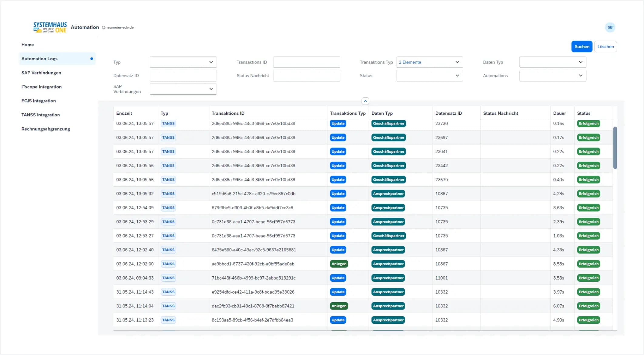Click Datensatz ID 23675
This screenshot has width=644, height=355.
point(441,180)
